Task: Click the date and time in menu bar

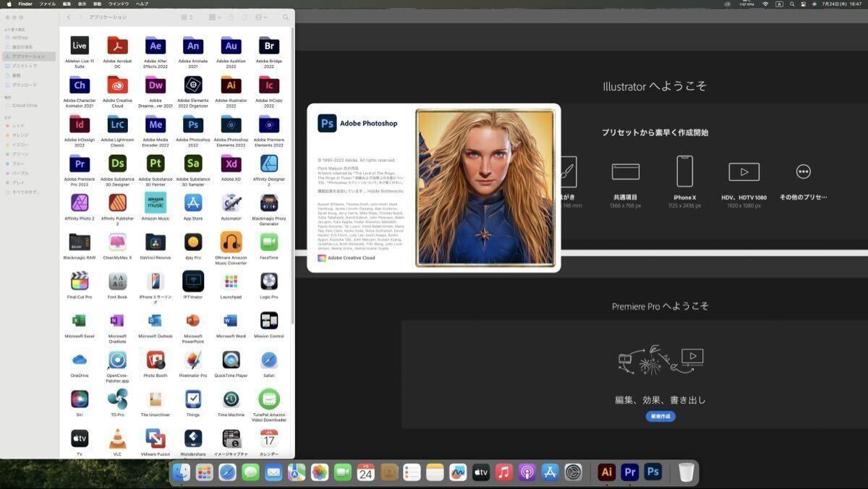Action: tap(843, 4)
